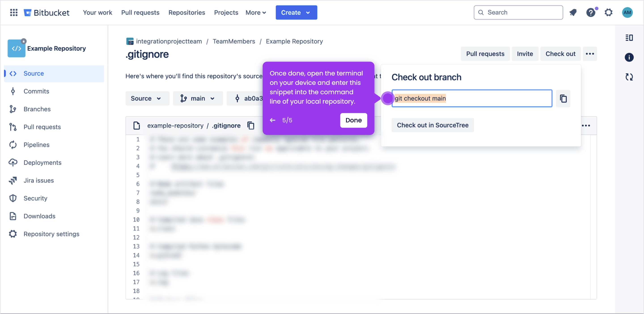The width and height of the screenshot is (644, 314).
Task: Click the sync arrows icon in right rail
Action: pyautogui.click(x=629, y=77)
